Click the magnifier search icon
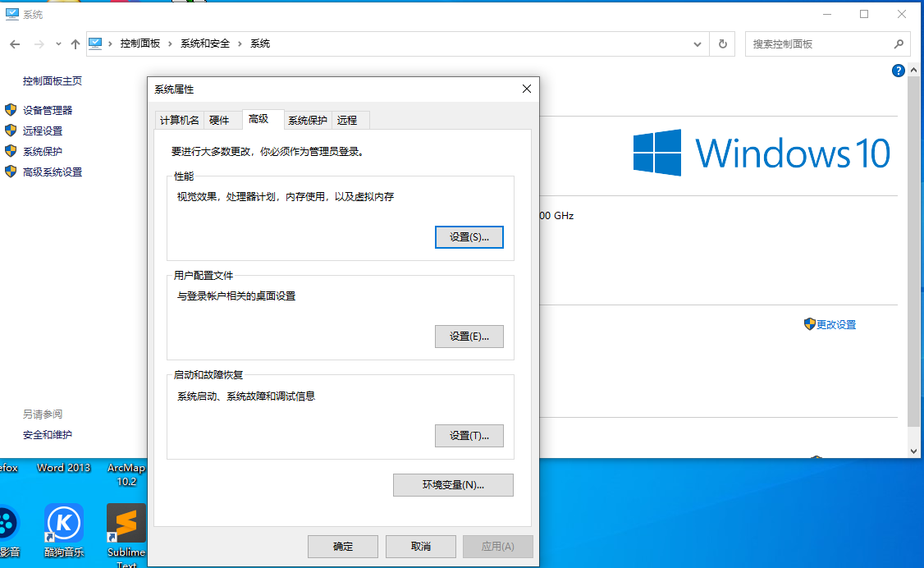This screenshot has width=924, height=568. (899, 44)
